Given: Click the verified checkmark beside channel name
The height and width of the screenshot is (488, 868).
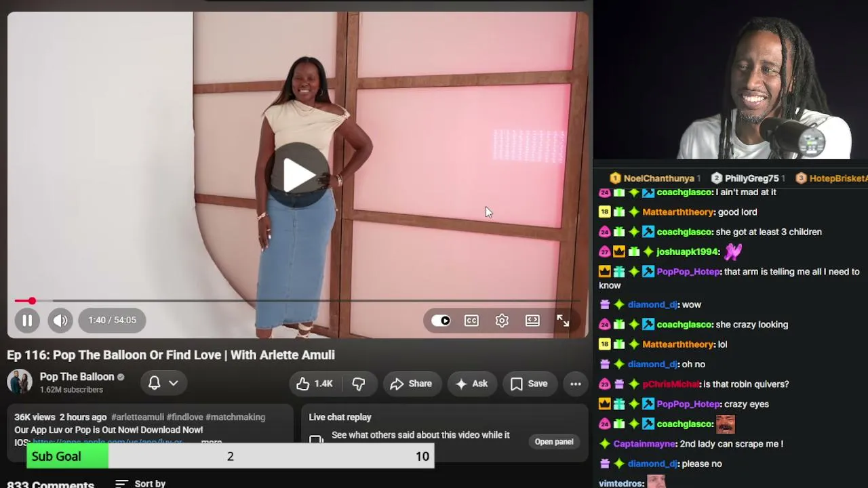Looking at the screenshot, I should pos(121,377).
